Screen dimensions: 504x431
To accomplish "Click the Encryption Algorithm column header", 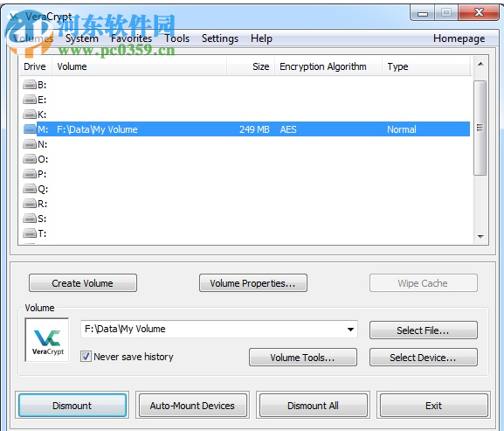I will click(x=328, y=66).
